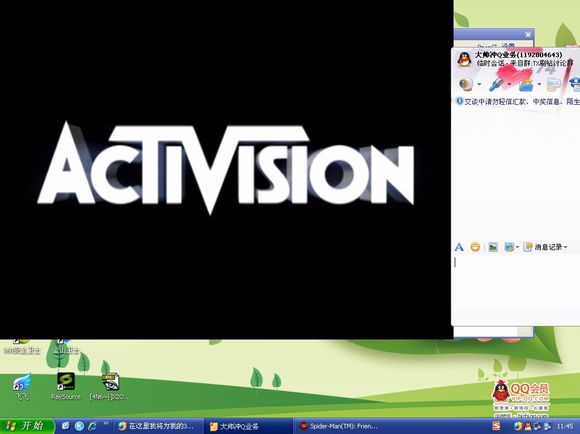Image resolution: width=580 pixels, height=434 pixels.
Task: Click the 临时会话 group source text
Action: (x=525, y=63)
